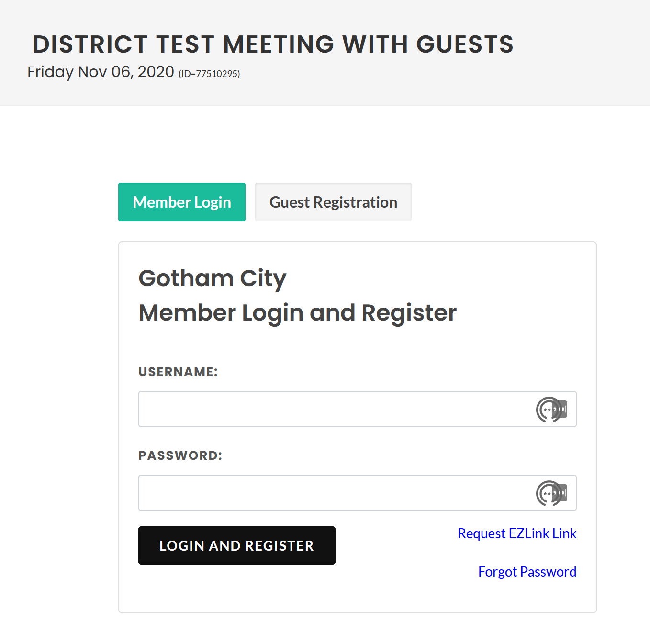Open the Request EZLink Link
Screen dimensions: 650x644
[517, 533]
